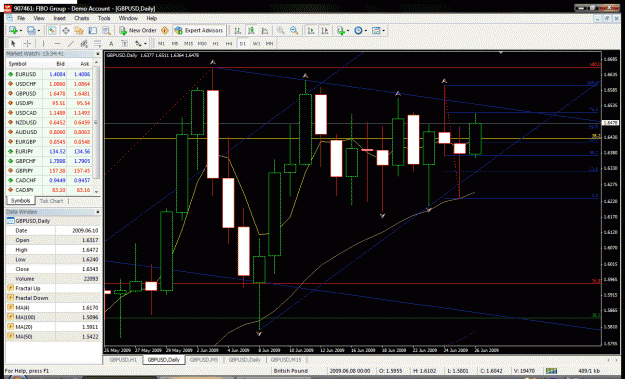Close the Data Window panel
Image resolution: width=625 pixels, height=379 pixels.
click(98, 212)
